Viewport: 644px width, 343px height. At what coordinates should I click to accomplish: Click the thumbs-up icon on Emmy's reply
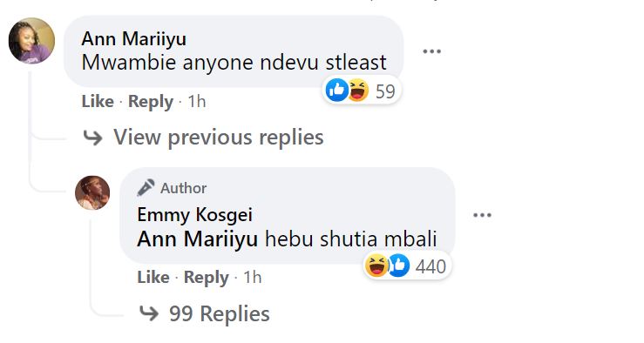[399, 266]
